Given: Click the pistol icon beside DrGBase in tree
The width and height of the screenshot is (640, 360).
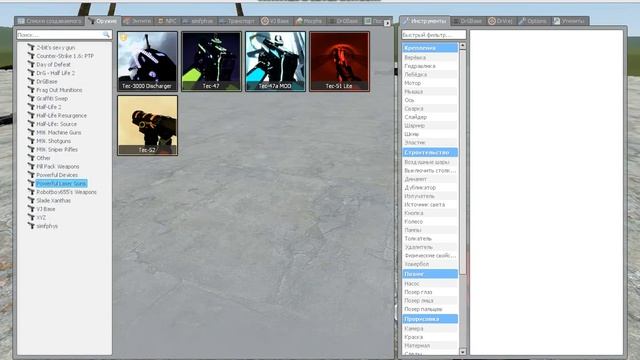Looking at the screenshot, I should pos(31,81).
